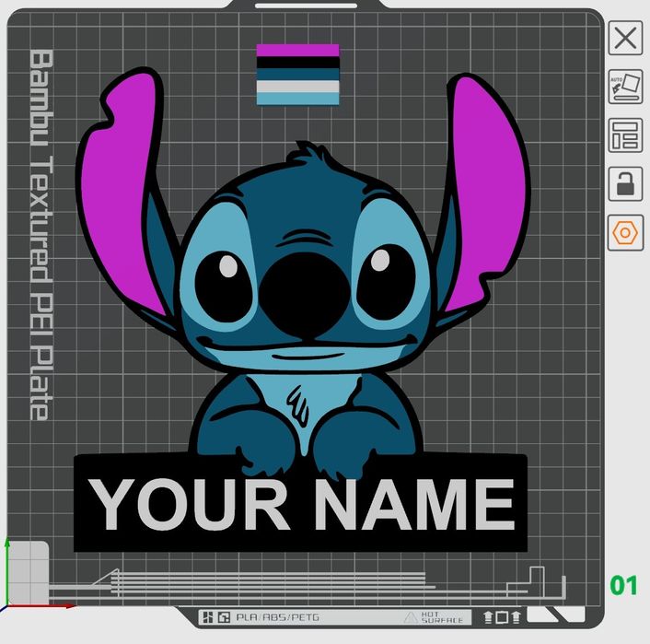
Task: Click the PLA/ABS/PETG plate label
Action: coord(278,617)
